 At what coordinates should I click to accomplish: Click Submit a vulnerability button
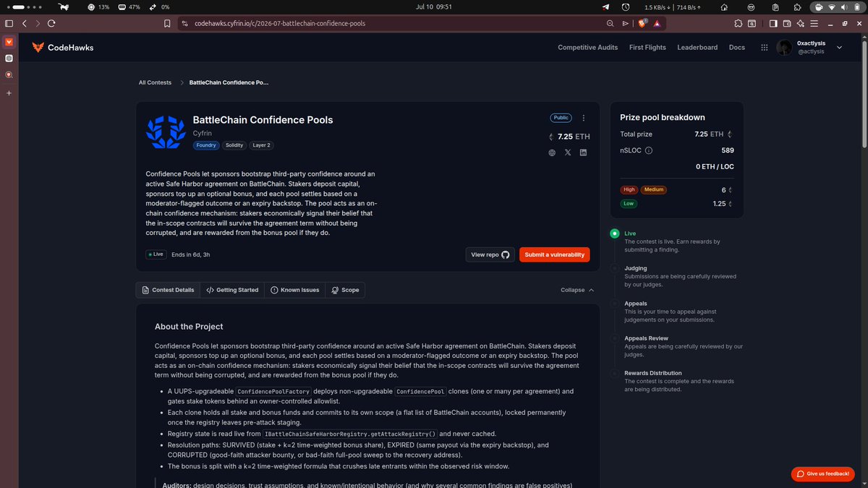pos(555,254)
